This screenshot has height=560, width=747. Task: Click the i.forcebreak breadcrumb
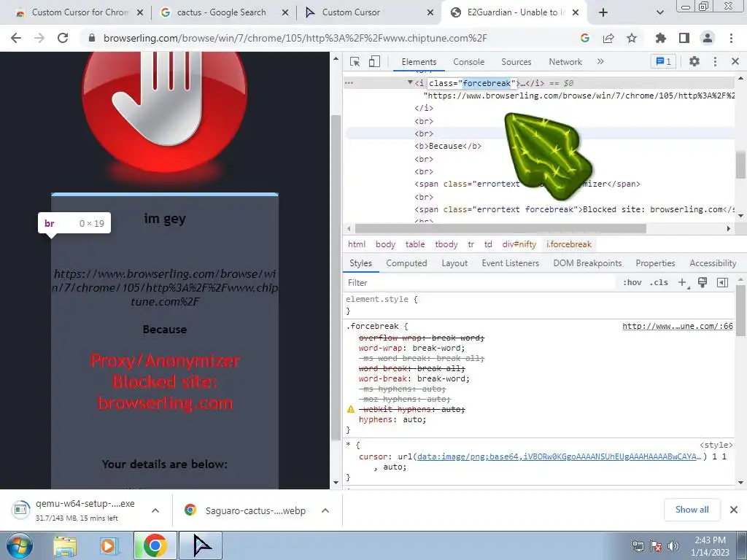[x=569, y=244]
